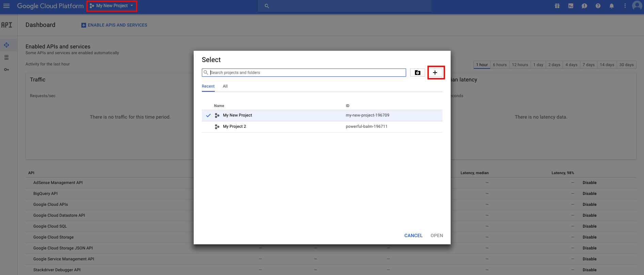Open Google Cloud Storage entry
Viewport: 644px width, 275px height.
53,237
